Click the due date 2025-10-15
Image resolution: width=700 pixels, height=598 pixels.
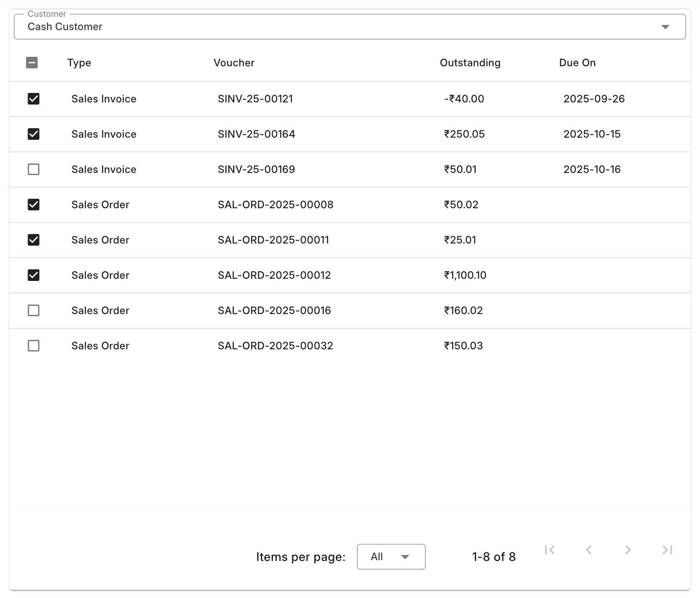(x=592, y=134)
